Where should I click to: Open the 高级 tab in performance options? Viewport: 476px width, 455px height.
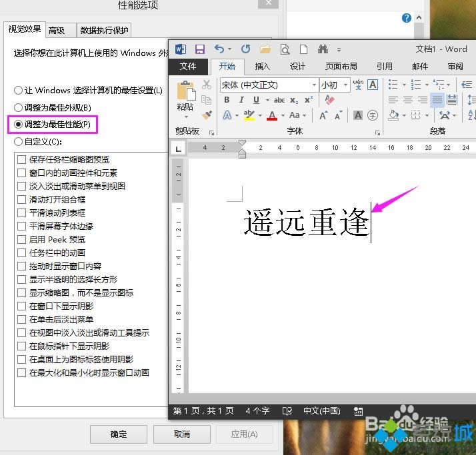[57, 30]
